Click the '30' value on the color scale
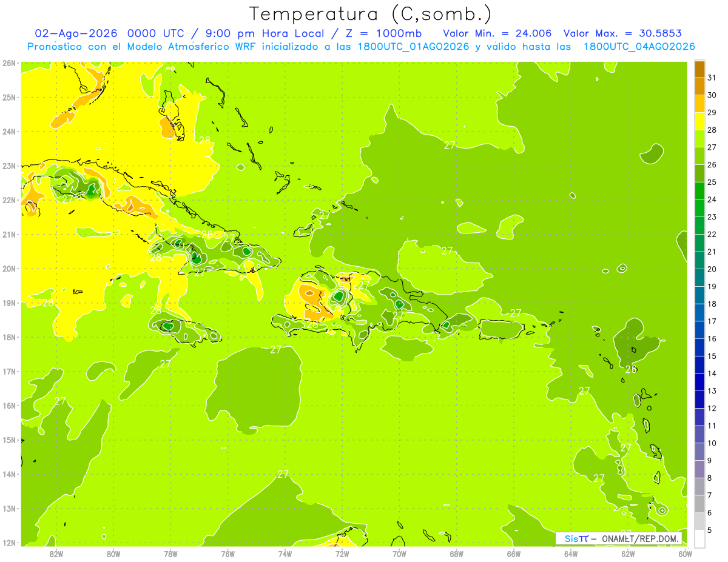 tap(712, 95)
